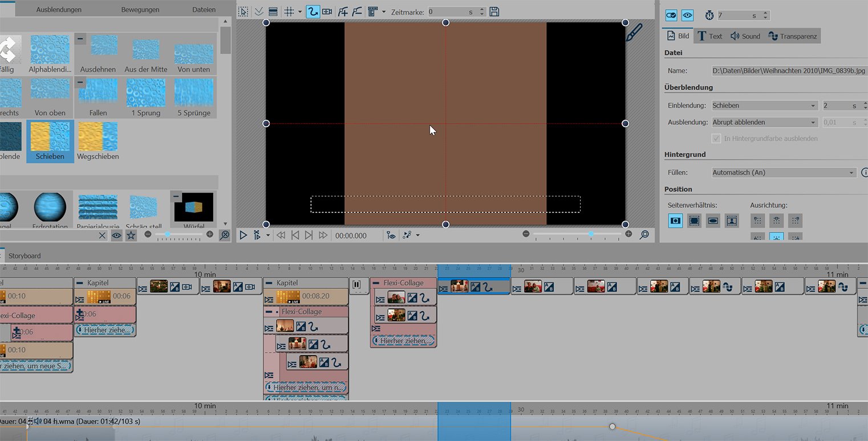Switch to the Transparenz tab
The width and height of the screenshot is (868, 441).
(793, 36)
